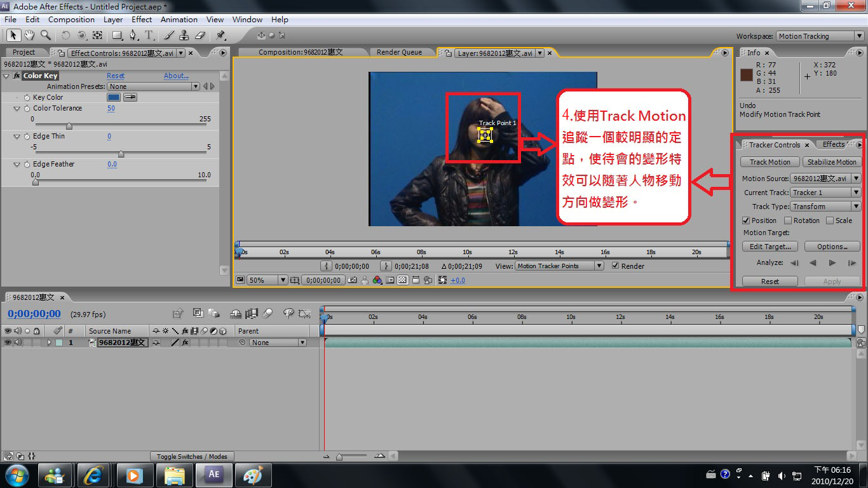This screenshot has width=868, height=488.
Task: Enable the Rotation checkbox in Tracker
Action: [x=788, y=220]
